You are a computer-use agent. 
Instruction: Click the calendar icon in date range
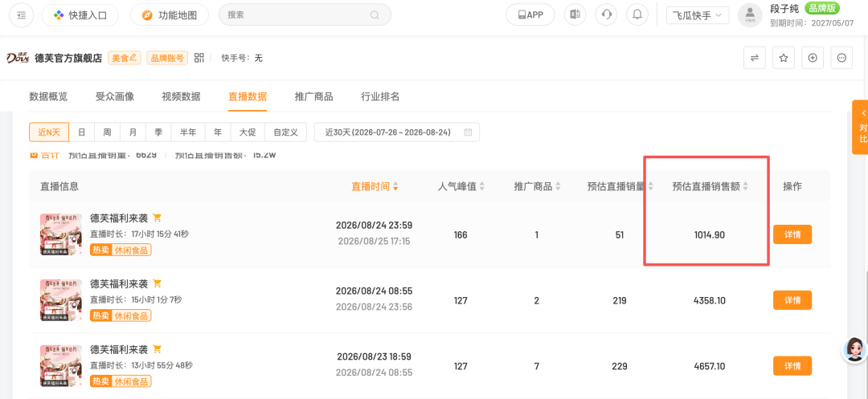(468, 132)
